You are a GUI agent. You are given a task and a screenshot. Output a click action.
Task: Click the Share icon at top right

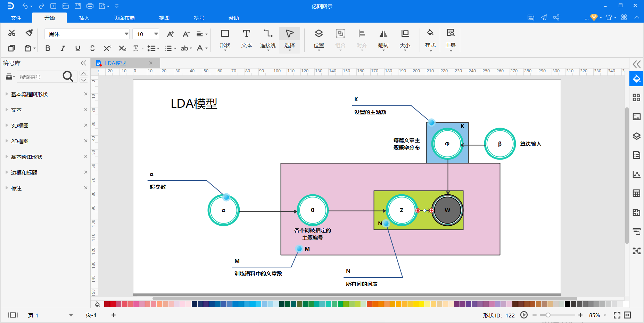556,17
